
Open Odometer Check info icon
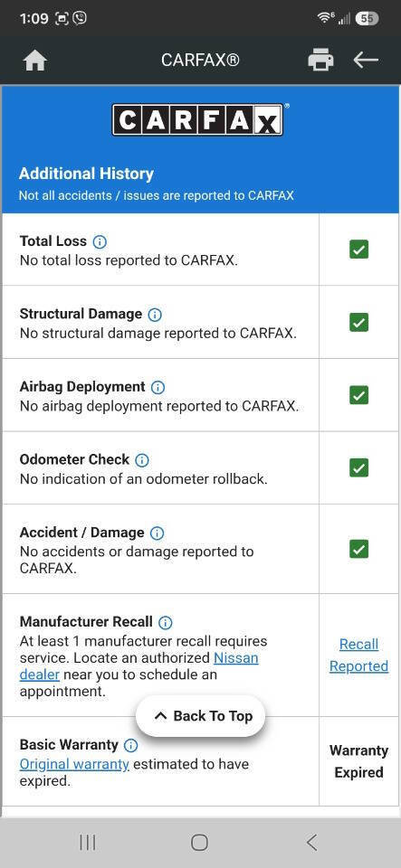pyautogui.click(x=142, y=460)
